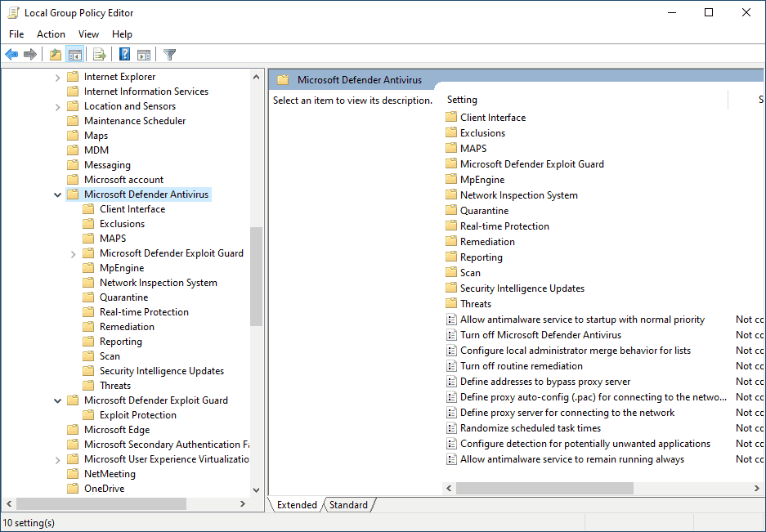Image resolution: width=766 pixels, height=532 pixels.
Task: Click the Back arrow toolbar icon
Action: (x=11, y=54)
